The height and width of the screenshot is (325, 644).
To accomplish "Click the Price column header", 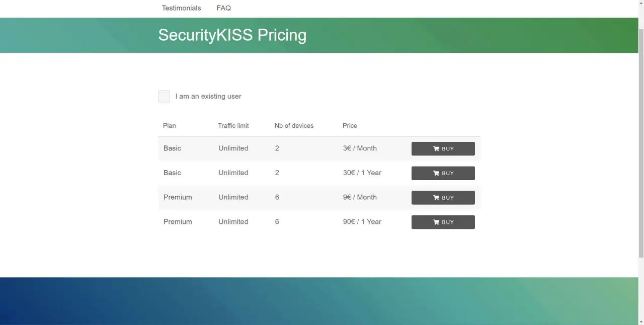I will (350, 126).
